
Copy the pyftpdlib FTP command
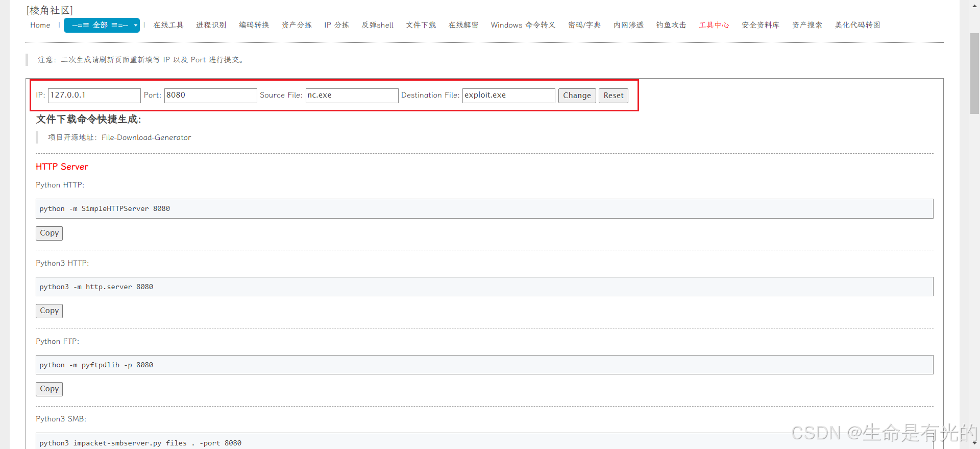pyautogui.click(x=50, y=389)
